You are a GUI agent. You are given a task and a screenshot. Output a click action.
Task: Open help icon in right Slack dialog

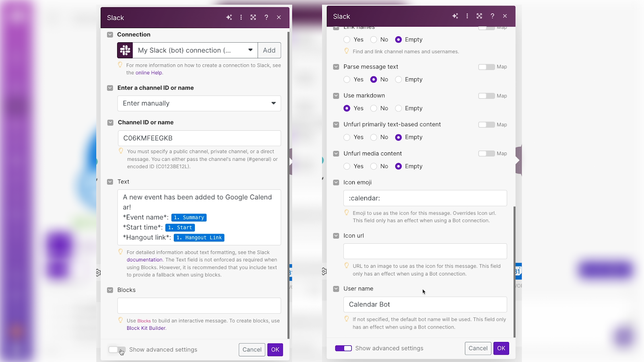[x=492, y=16]
